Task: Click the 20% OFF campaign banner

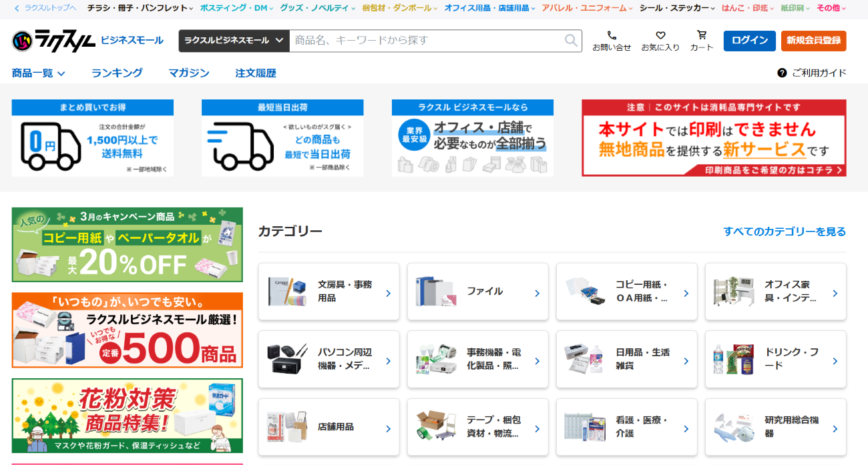Action: coord(127,245)
